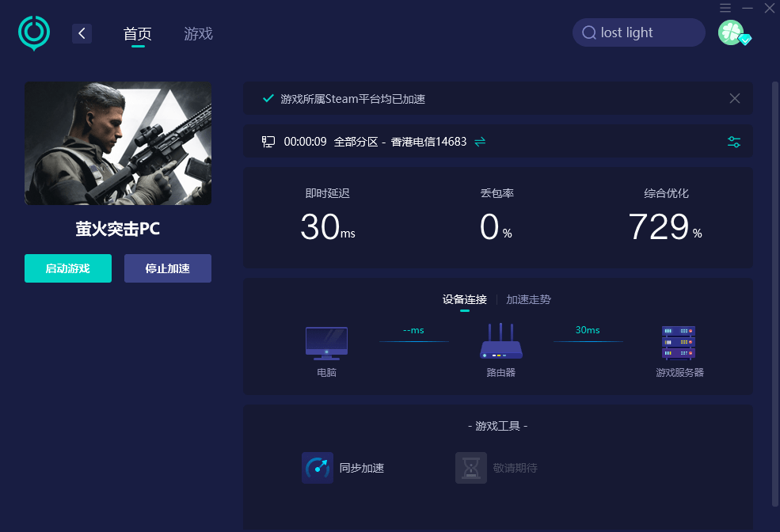The image size is (780, 532).
Task: Click the 0% packet loss value
Action: [496, 227]
